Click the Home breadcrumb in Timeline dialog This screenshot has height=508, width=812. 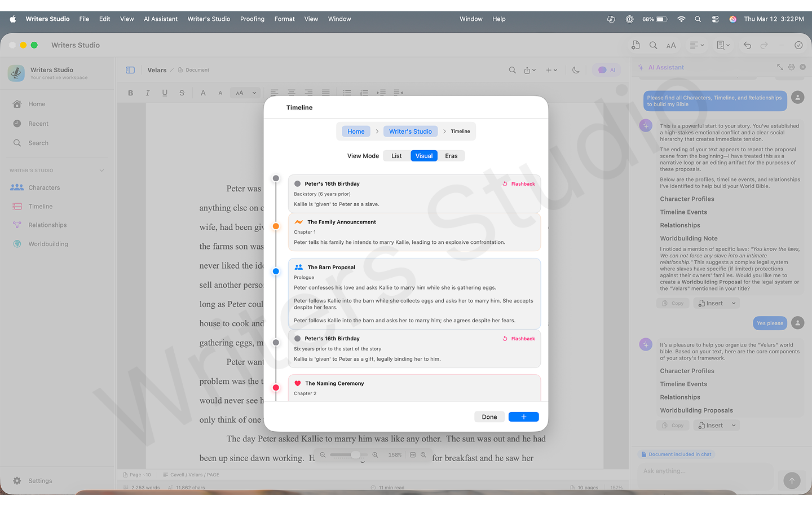point(356,132)
